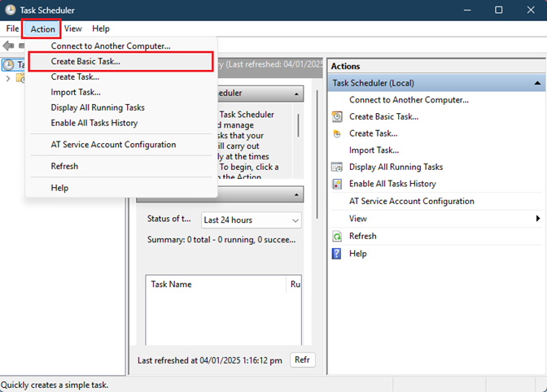Click Help text in Actions pane
547x392 pixels.
click(358, 253)
